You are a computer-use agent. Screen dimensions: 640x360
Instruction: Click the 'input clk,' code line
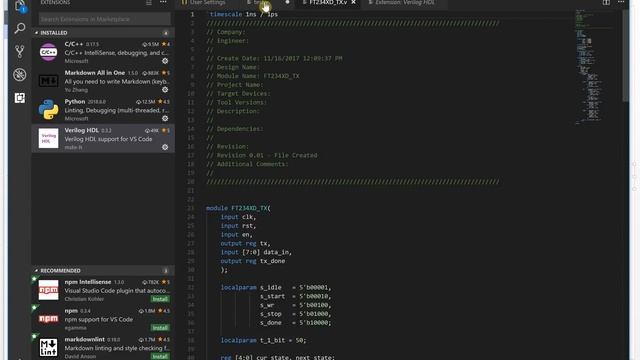click(238, 217)
